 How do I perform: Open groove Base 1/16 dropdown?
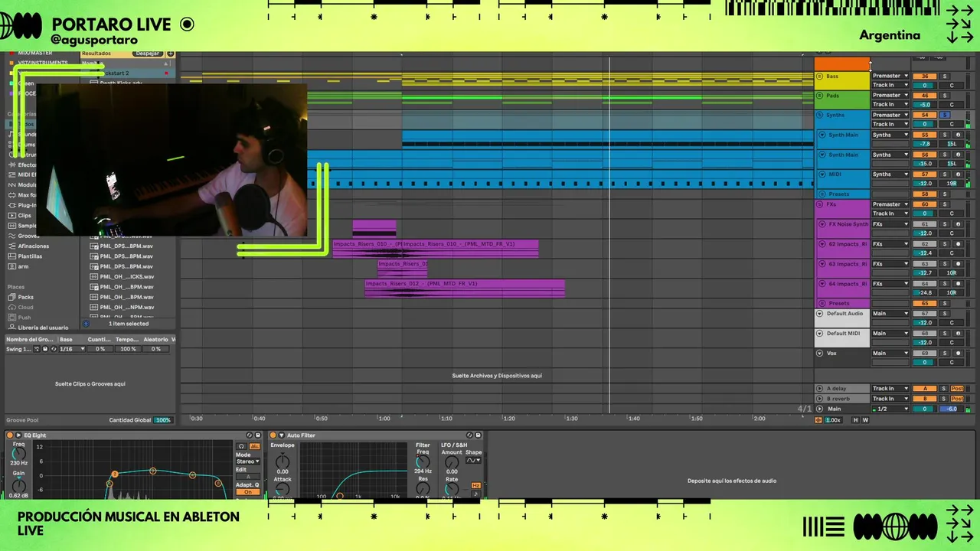coord(72,349)
